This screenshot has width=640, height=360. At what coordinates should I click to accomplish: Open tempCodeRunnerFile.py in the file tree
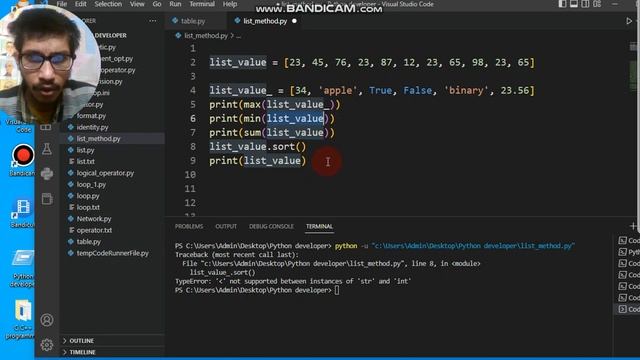click(113, 253)
